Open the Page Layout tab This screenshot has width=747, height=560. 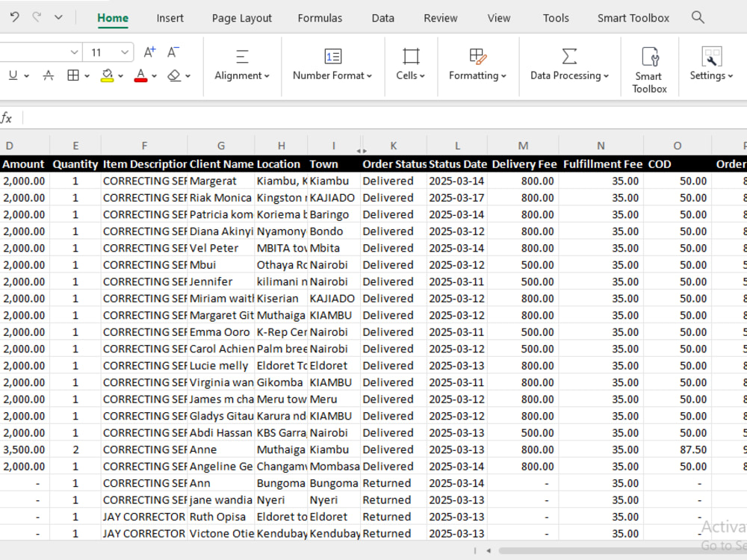click(x=241, y=18)
